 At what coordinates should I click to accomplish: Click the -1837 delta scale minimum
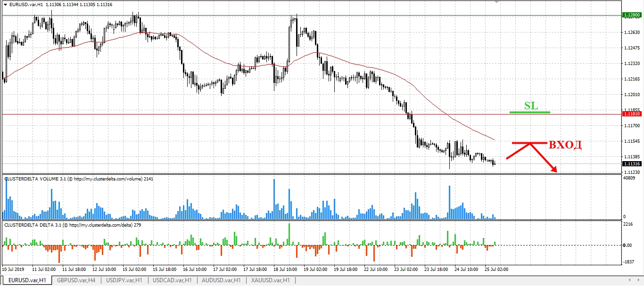(x=629, y=262)
